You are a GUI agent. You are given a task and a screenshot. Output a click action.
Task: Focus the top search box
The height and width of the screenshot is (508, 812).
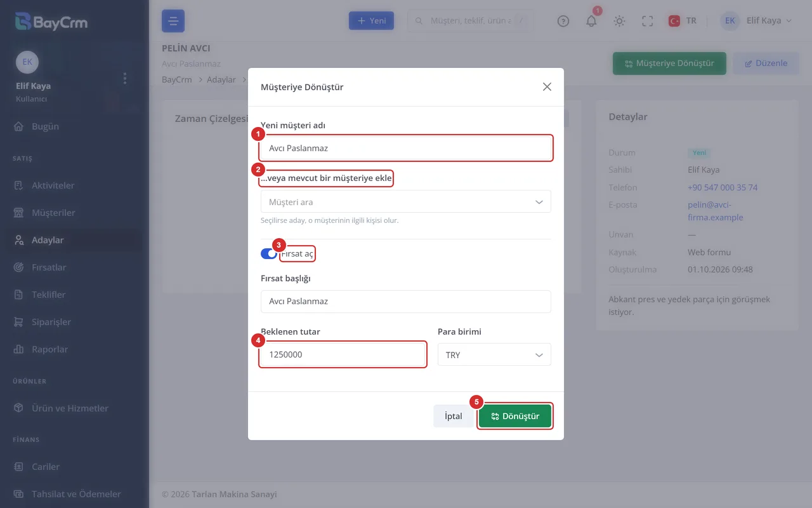pos(470,21)
